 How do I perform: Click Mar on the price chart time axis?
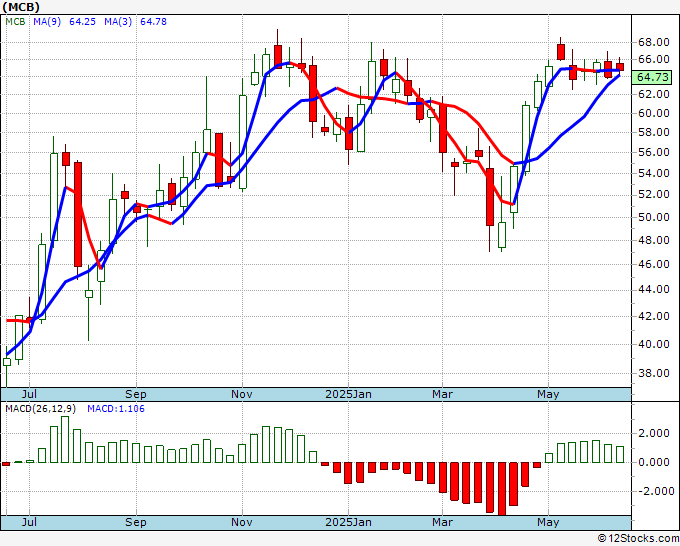coord(442,394)
